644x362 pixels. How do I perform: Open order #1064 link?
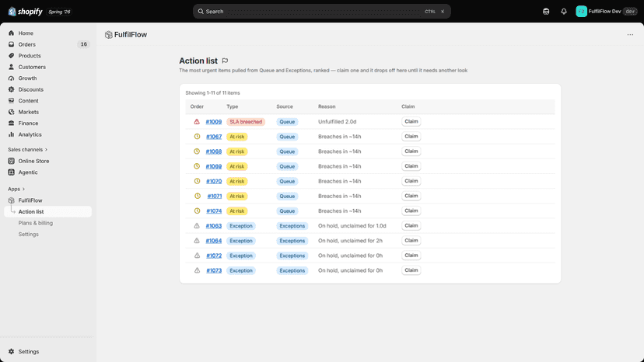[214, 241]
